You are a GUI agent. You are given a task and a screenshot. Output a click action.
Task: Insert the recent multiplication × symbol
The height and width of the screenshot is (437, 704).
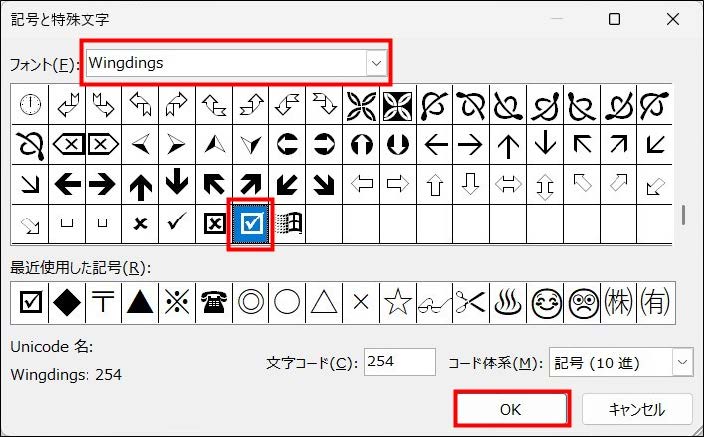point(361,303)
